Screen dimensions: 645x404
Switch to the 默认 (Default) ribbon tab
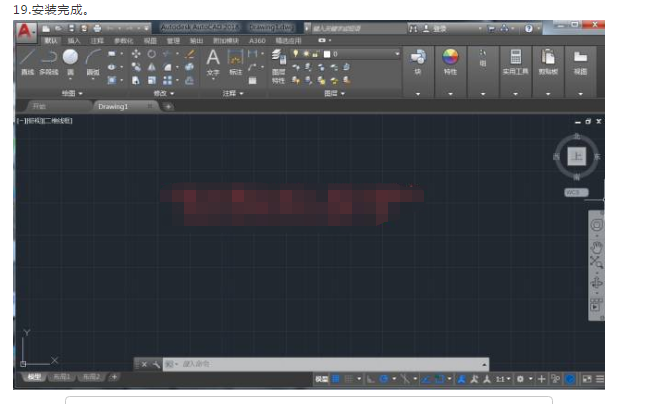(x=51, y=41)
